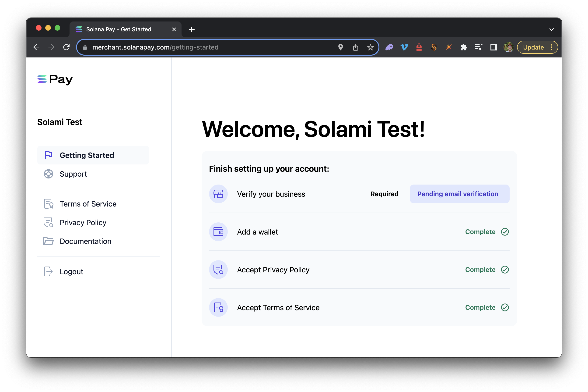588x392 pixels.
Task: Go back with the browser back arrow
Action: (36, 47)
